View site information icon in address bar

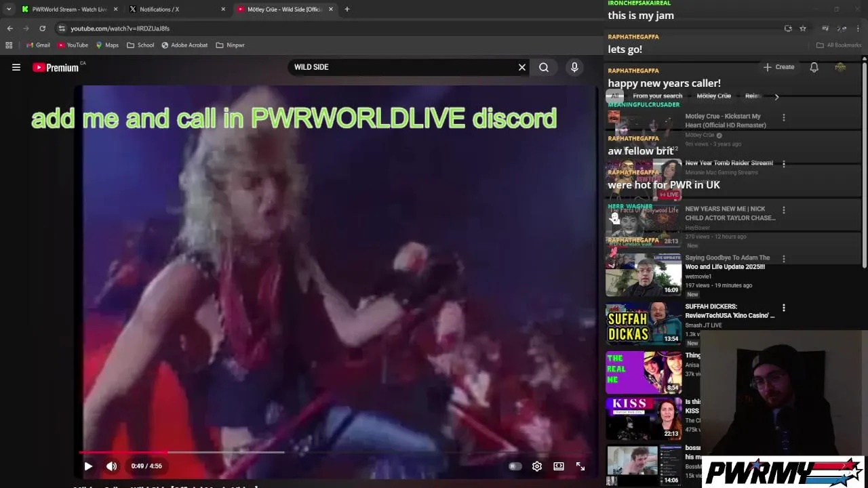62,28
